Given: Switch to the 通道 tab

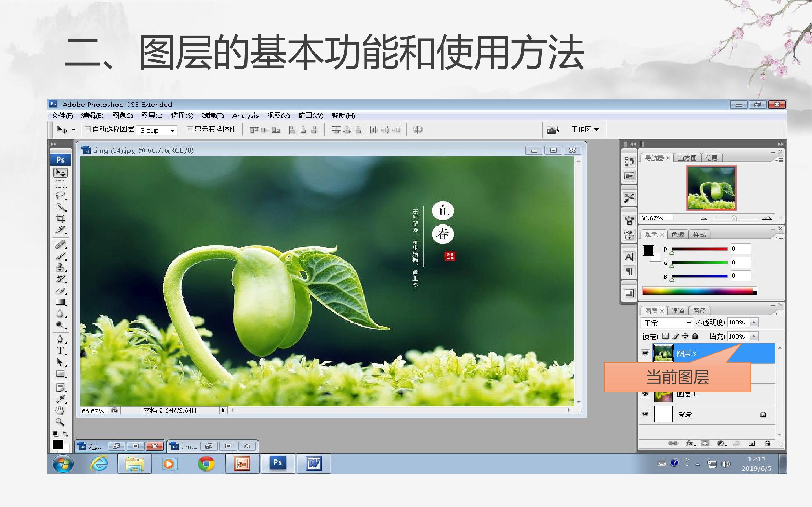Looking at the screenshot, I should coord(678,311).
